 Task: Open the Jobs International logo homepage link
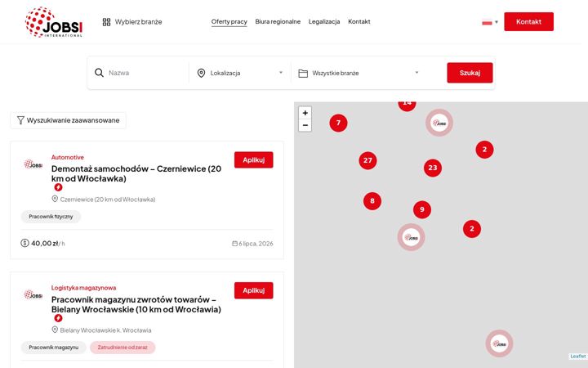point(54,22)
